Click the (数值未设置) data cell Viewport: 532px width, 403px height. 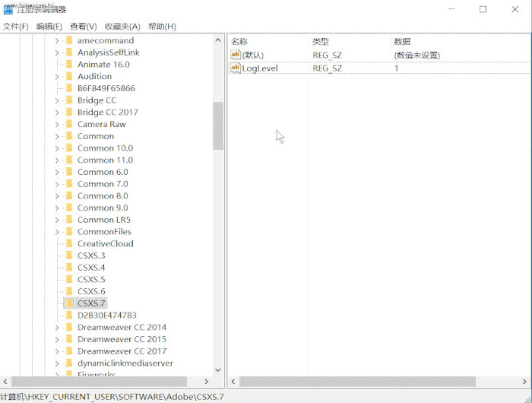[416, 55]
